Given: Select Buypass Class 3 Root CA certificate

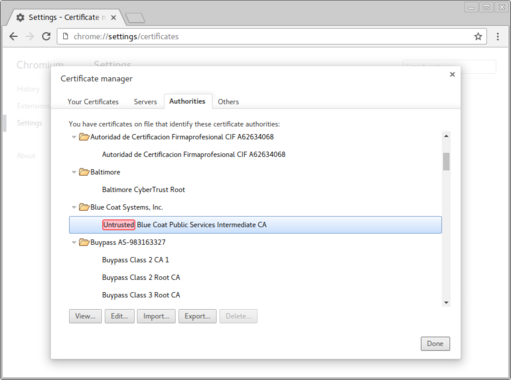Looking at the screenshot, I should coord(141,295).
